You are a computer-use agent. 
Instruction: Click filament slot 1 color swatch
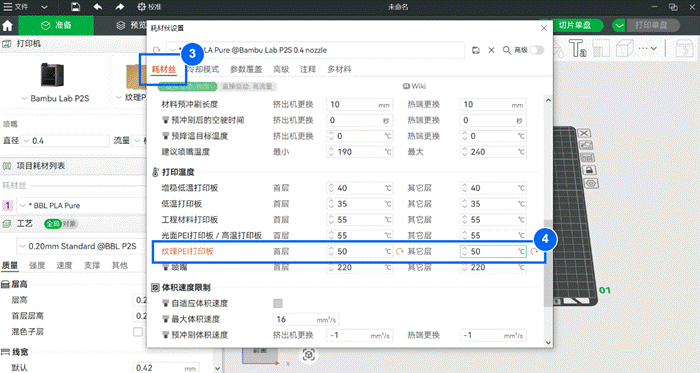click(8, 206)
